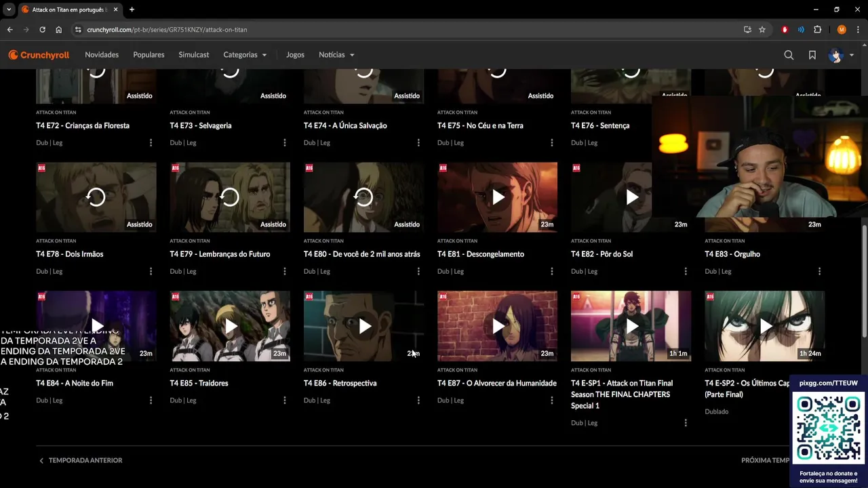Open options menu for T4 E74
The width and height of the screenshot is (868, 488).
pos(418,142)
